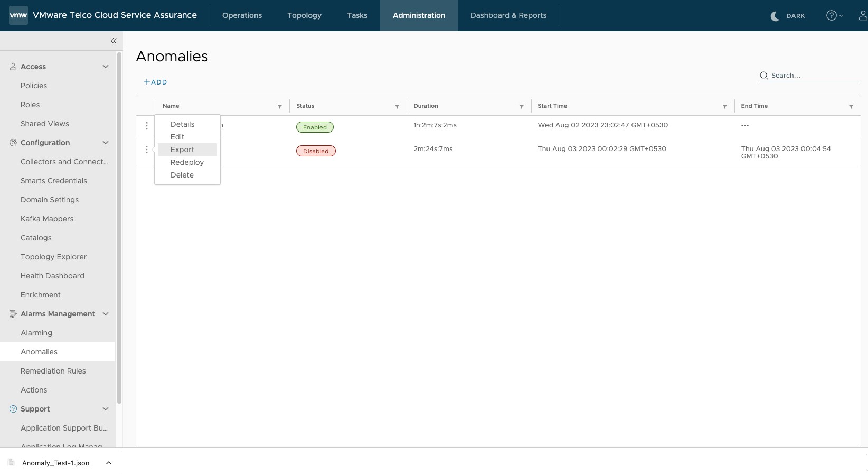Open the Operations tab
The image size is (868, 476).
[242, 15]
